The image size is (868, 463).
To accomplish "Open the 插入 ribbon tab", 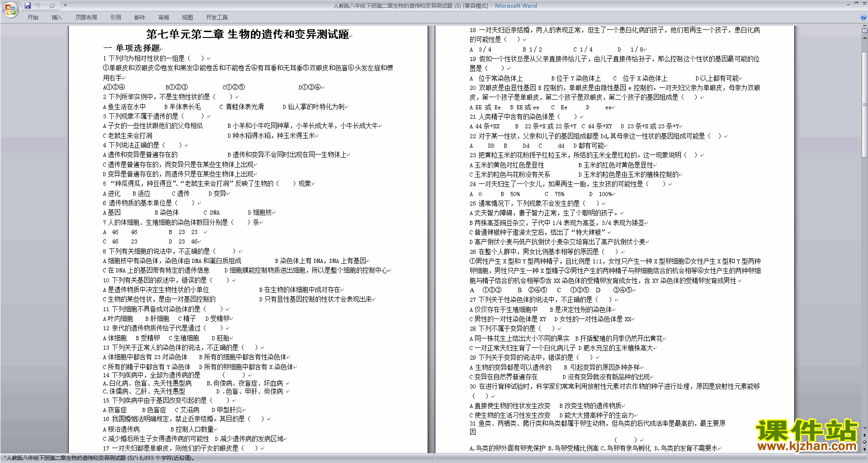I will point(57,17).
